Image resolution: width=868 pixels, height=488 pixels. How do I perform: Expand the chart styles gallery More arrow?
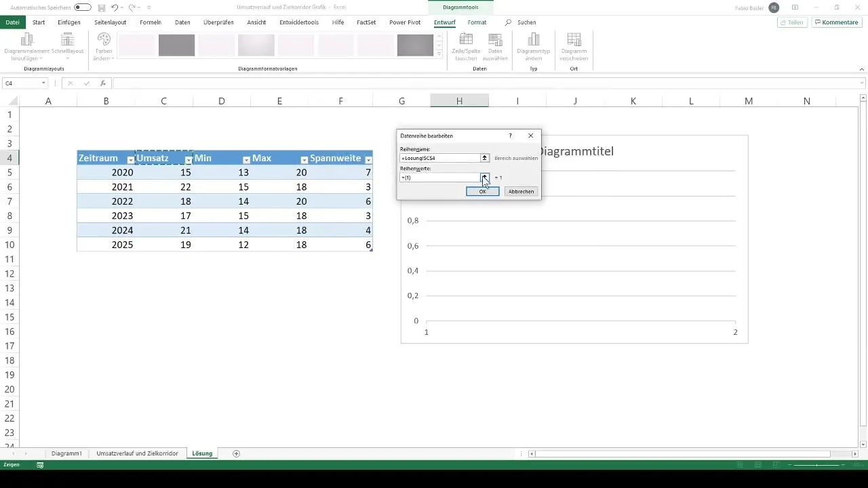pos(439,54)
